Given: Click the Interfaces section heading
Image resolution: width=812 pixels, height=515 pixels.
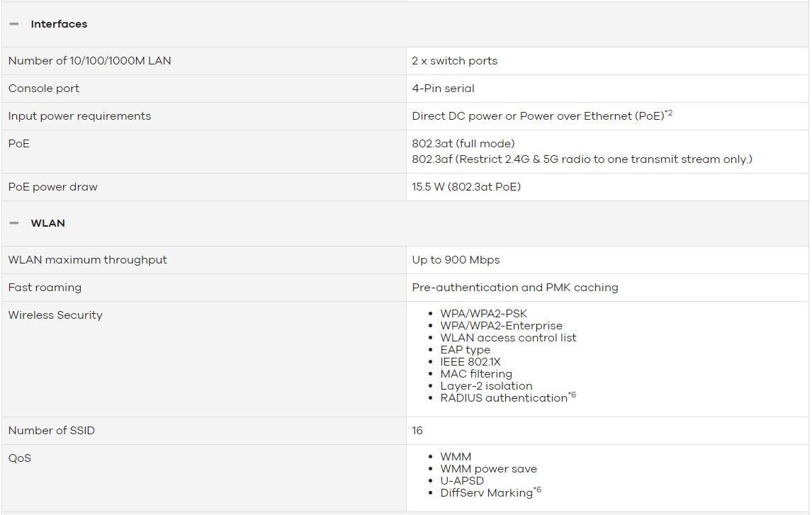Looking at the screenshot, I should click(x=59, y=24).
